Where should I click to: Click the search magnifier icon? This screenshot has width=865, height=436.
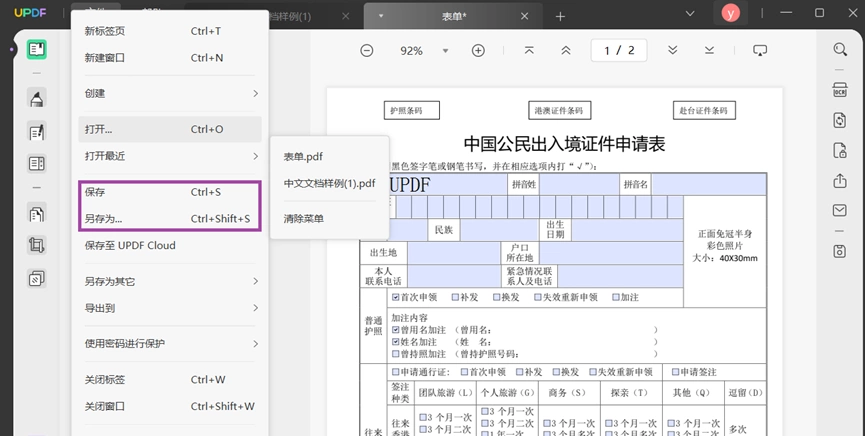(x=840, y=50)
